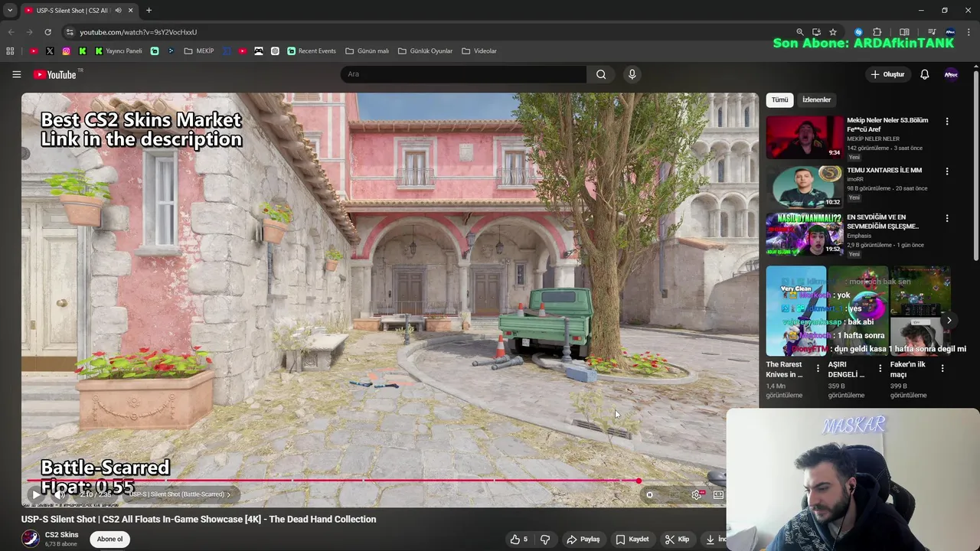The width and height of the screenshot is (980, 551).
Task: Open reading mode side panel icon
Action: (x=904, y=32)
